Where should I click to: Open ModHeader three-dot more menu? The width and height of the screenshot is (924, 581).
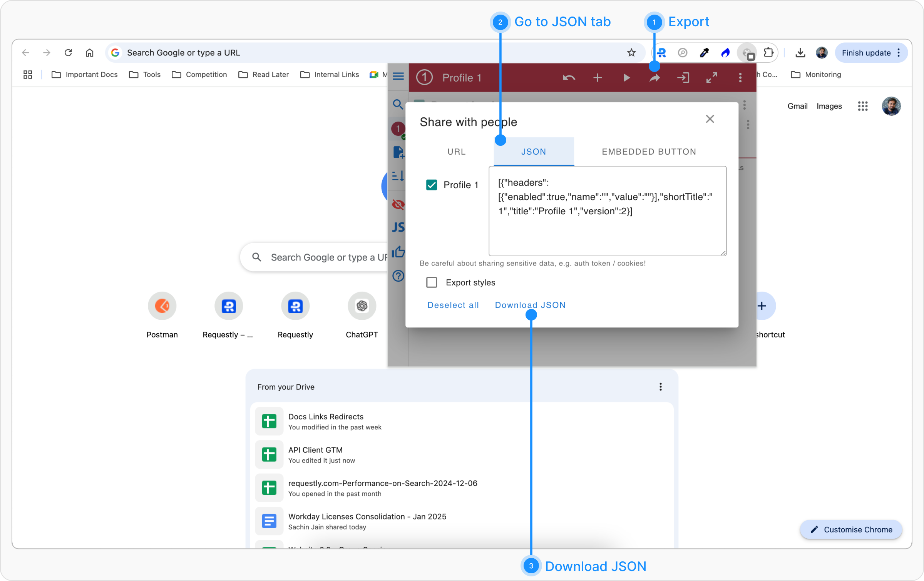[740, 78]
